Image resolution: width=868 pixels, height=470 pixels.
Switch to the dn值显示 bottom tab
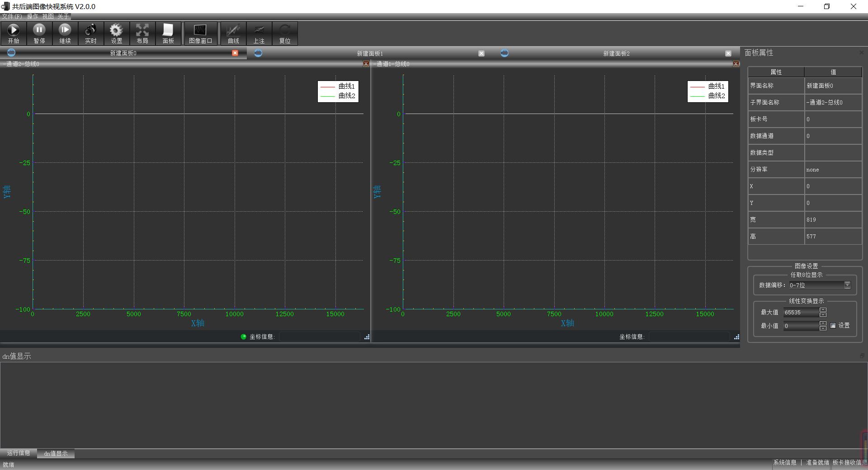56,453
